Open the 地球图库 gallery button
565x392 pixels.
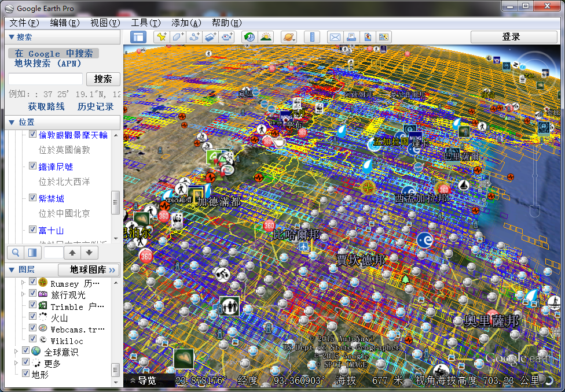click(x=88, y=269)
